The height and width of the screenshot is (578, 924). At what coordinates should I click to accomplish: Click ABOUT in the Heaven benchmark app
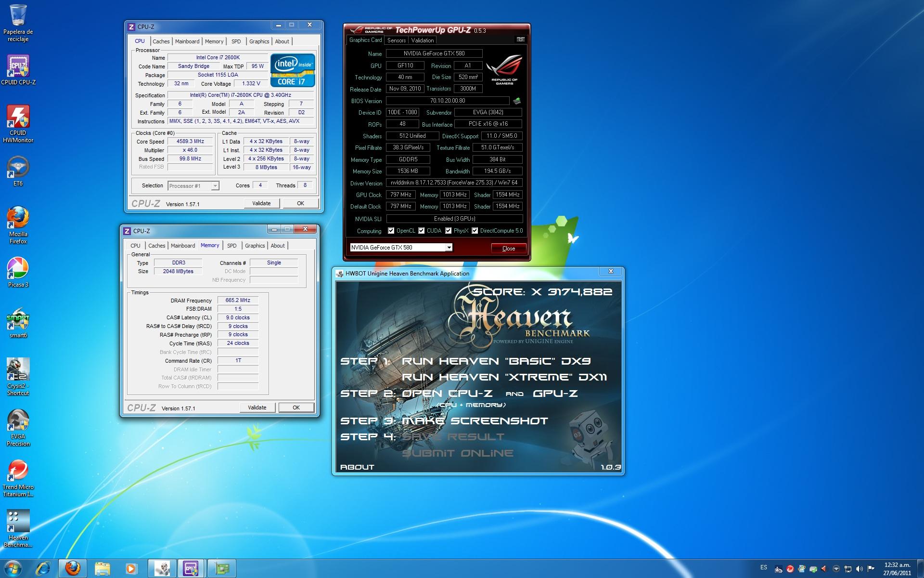click(x=357, y=467)
